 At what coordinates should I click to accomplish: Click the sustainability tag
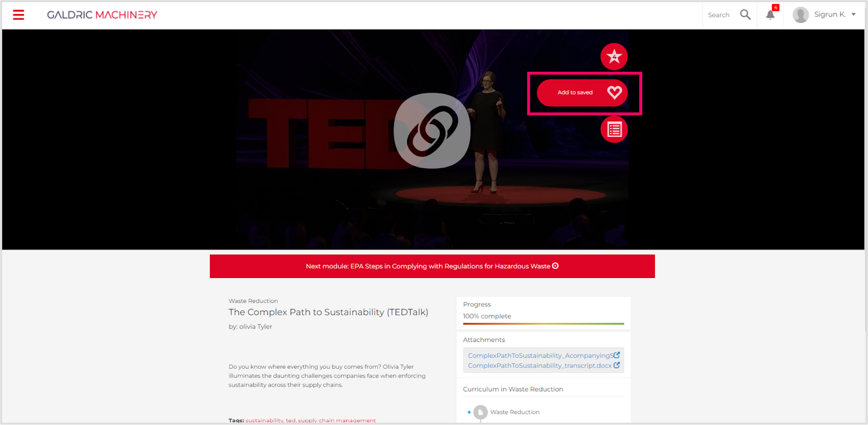pos(264,421)
